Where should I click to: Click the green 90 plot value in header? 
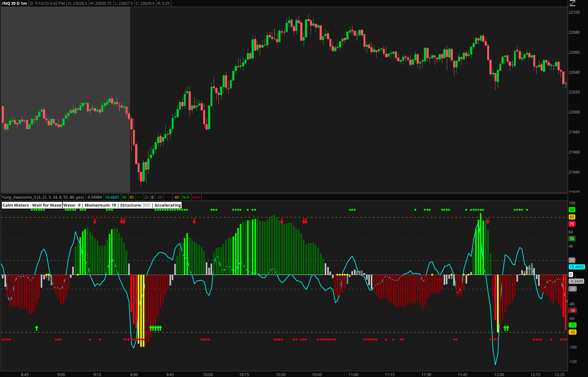click(x=124, y=197)
